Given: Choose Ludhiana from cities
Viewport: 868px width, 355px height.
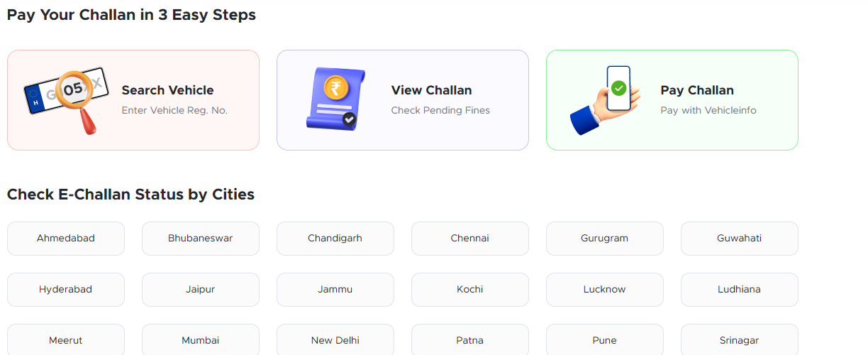Looking at the screenshot, I should [740, 290].
